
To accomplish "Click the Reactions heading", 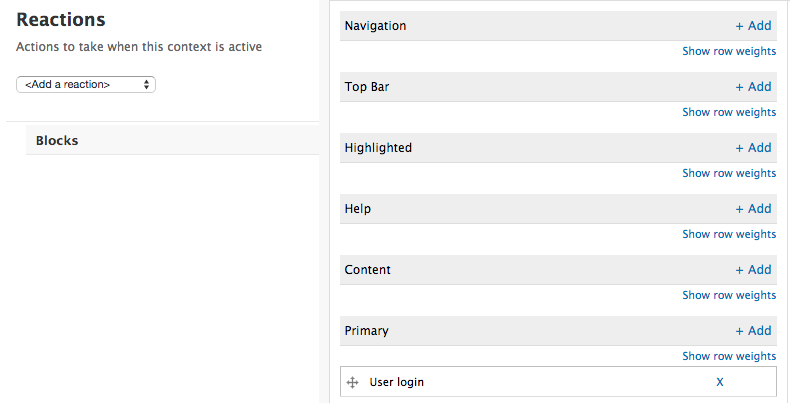I will pyautogui.click(x=61, y=19).
